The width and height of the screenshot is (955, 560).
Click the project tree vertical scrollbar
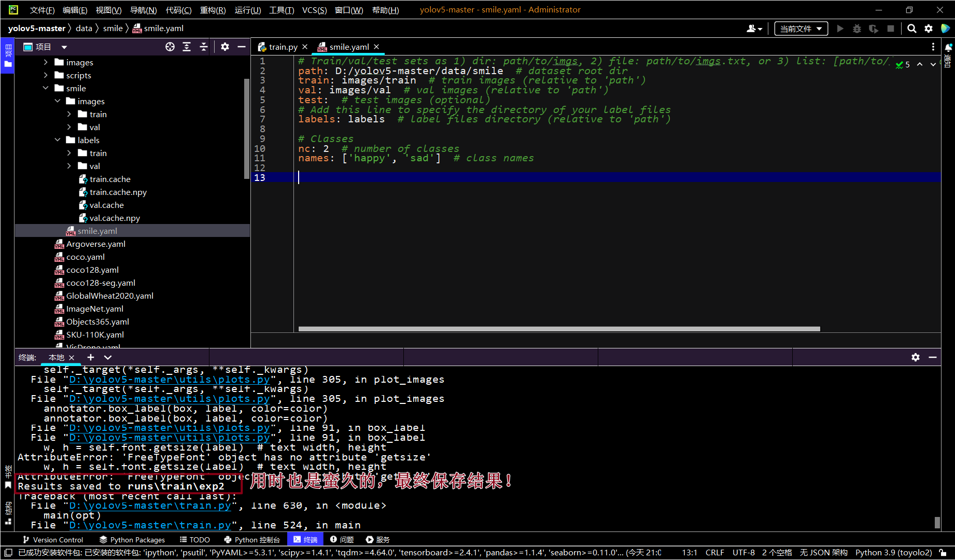246,129
